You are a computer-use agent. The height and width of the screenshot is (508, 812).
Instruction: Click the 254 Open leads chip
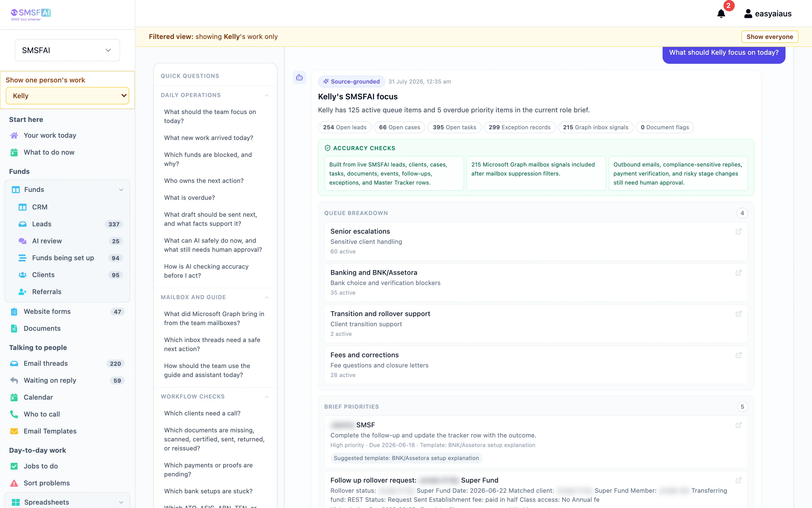pos(345,127)
